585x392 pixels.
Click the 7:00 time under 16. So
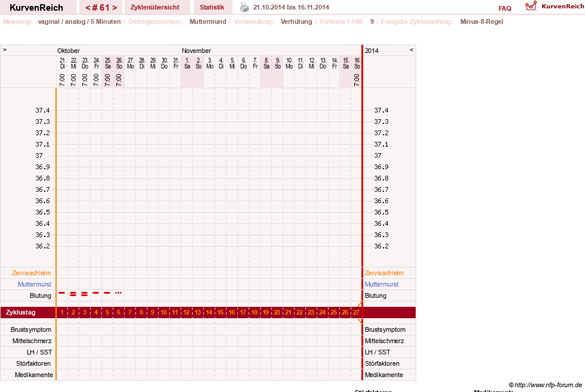357,80
